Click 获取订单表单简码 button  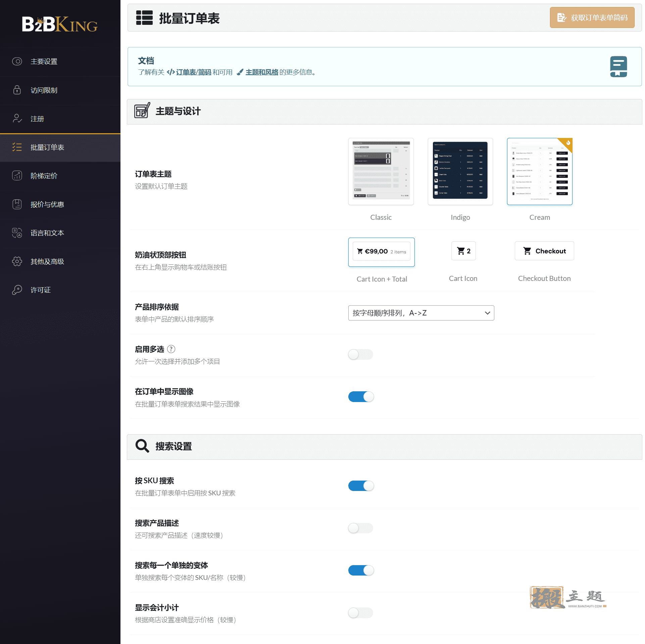point(592,17)
